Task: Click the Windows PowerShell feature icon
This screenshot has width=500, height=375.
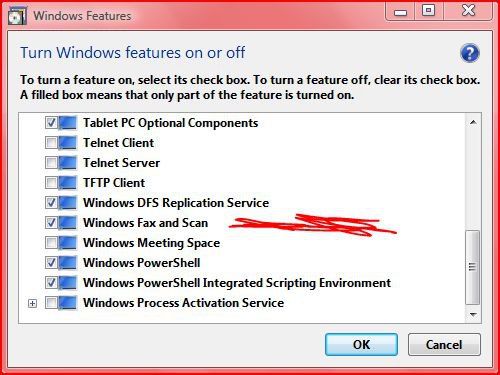Action: click(68, 263)
